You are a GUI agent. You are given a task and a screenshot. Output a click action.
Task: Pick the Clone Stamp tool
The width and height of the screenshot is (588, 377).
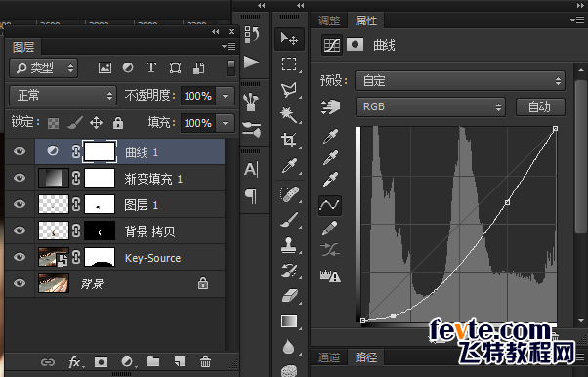pyautogui.click(x=289, y=244)
